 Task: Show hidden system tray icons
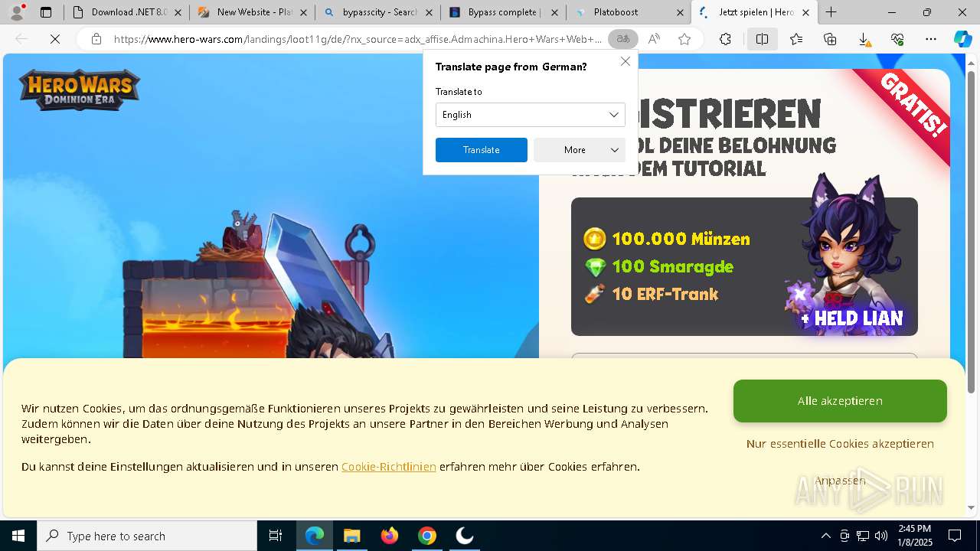point(825,536)
